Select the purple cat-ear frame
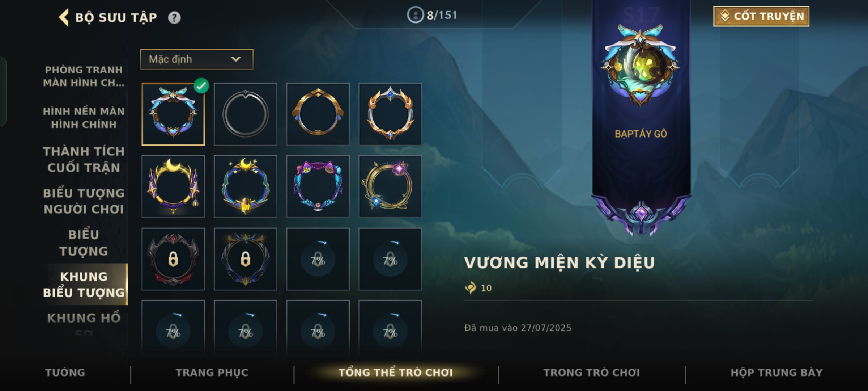Image resolution: width=868 pixels, height=391 pixels. (318, 186)
